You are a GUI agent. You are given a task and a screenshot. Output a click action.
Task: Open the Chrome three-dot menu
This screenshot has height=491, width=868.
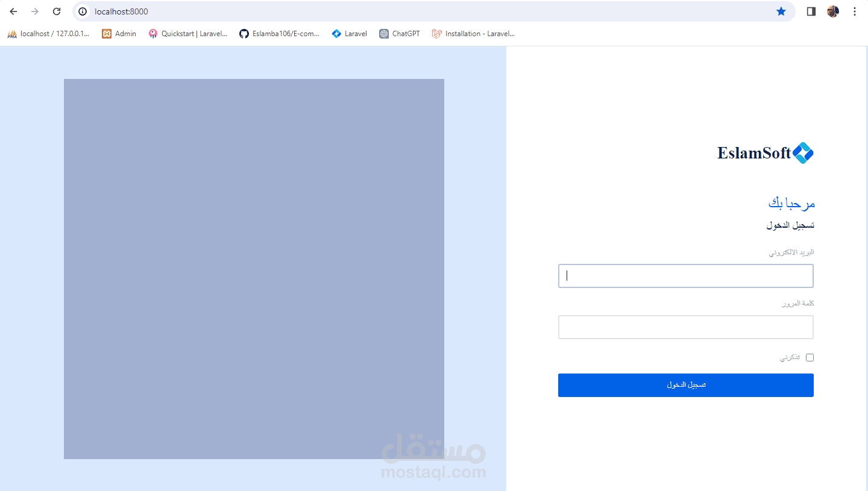click(855, 11)
